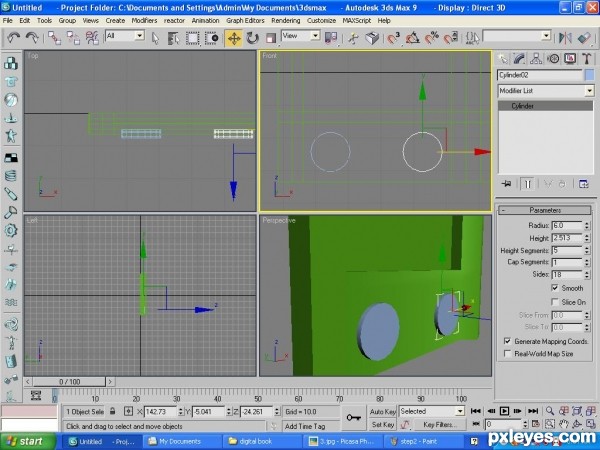Click the Set Key button
This screenshot has width=600, height=450.
(x=382, y=424)
